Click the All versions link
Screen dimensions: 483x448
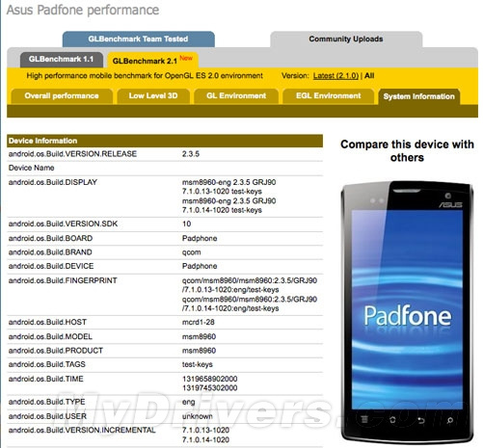tap(369, 76)
